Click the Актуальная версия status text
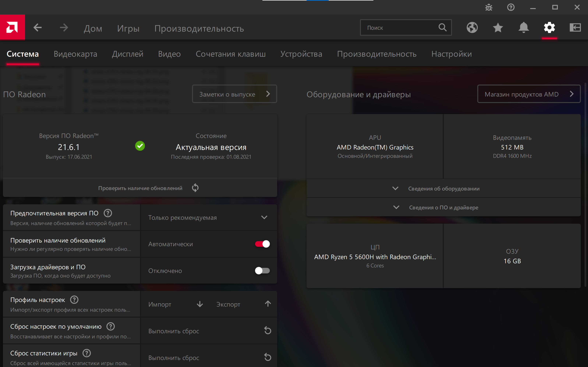The width and height of the screenshot is (588, 367). 211,147
